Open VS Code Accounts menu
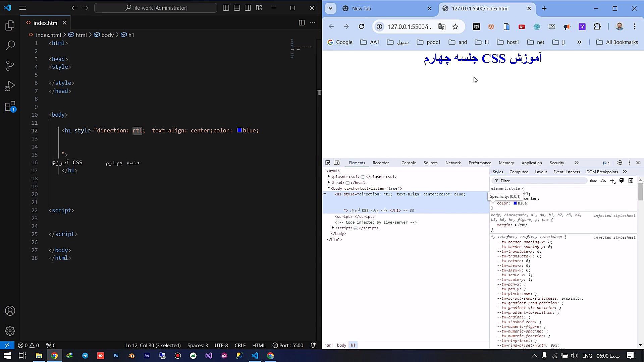644x362 pixels. (10, 311)
